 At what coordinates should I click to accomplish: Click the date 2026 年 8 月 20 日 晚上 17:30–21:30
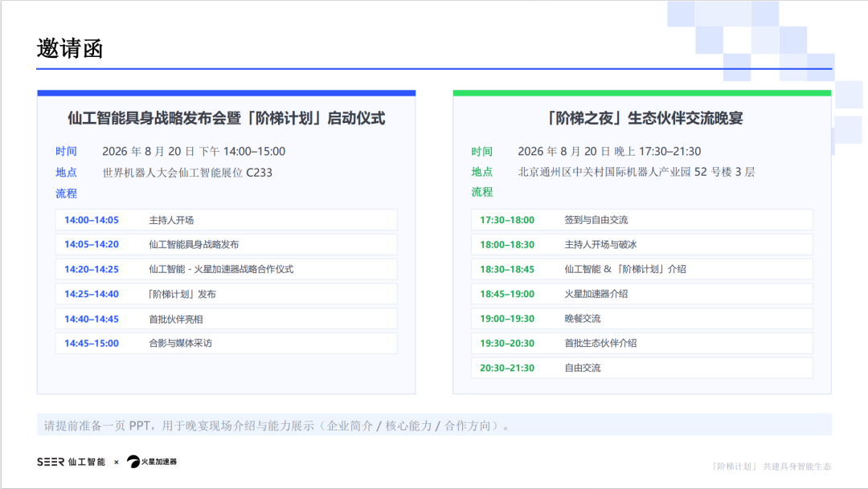point(609,152)
